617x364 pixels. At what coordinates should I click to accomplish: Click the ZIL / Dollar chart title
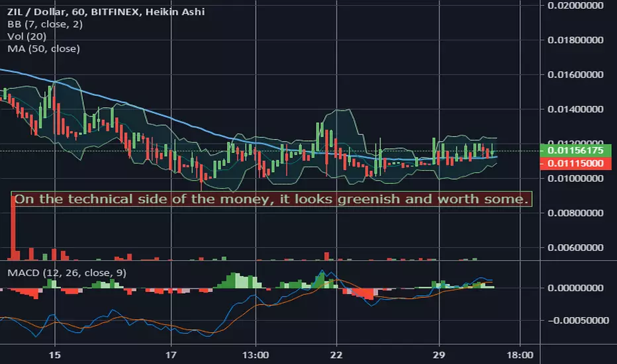coord(106,11)
